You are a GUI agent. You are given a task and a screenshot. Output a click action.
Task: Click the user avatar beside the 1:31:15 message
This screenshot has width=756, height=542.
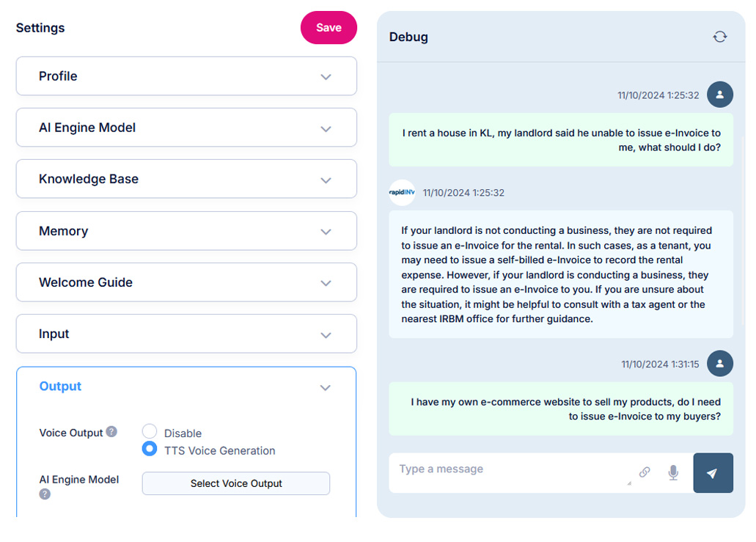click(720, 364)
